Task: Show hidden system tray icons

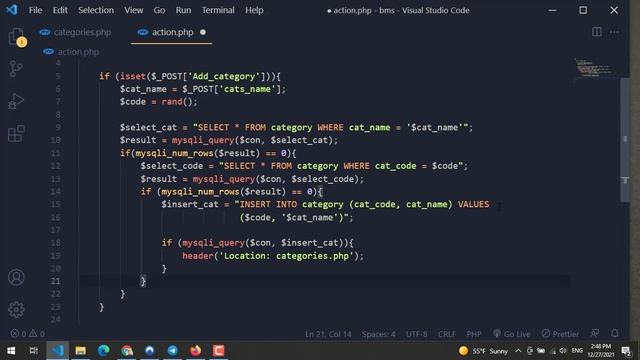Action: point(518,351)
